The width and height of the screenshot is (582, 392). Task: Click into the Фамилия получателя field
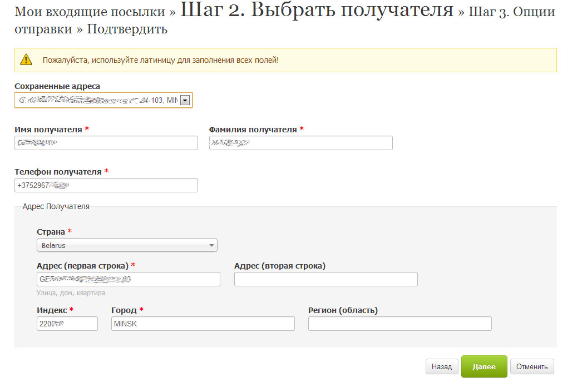click(300, 143)
